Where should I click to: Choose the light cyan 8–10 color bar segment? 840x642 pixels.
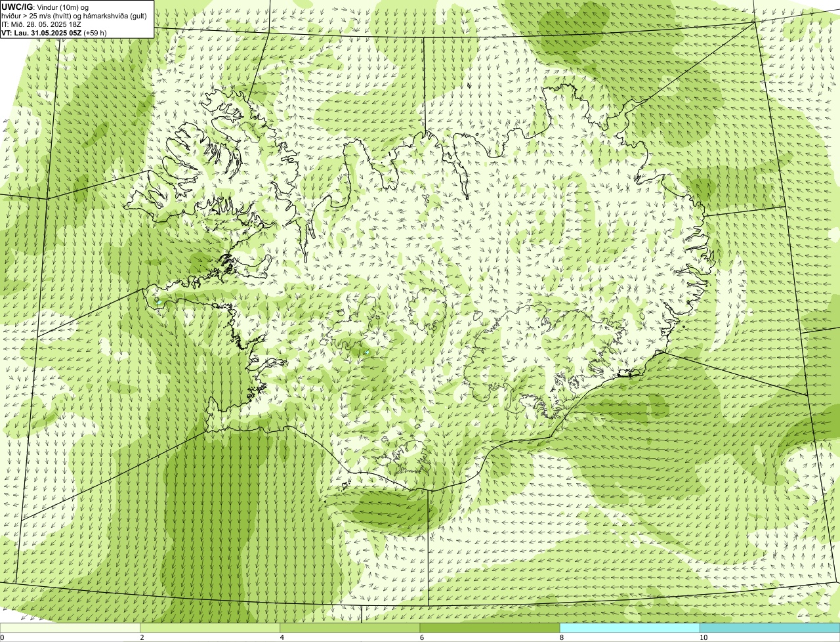pyautogui.click(x=629, y=628)
